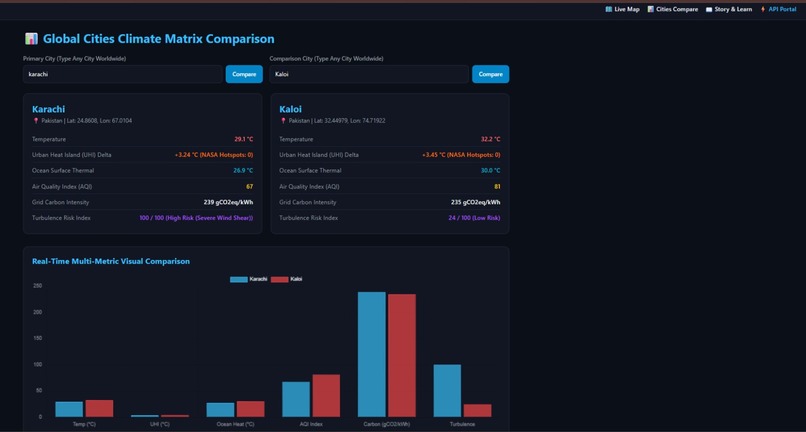Click the red Kaloi Carbon bar
Image resolution: width=806 pixels, height=432 pixels.
click(x=402, y=355)
